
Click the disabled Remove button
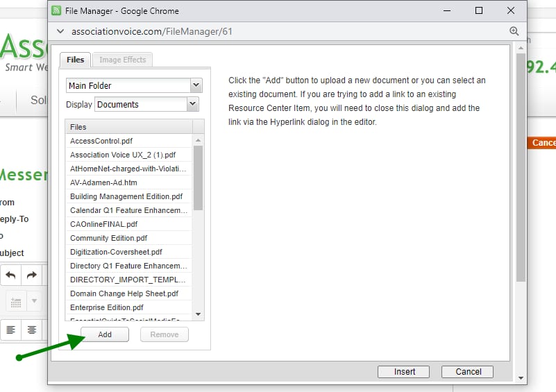(x=165, y=334)
